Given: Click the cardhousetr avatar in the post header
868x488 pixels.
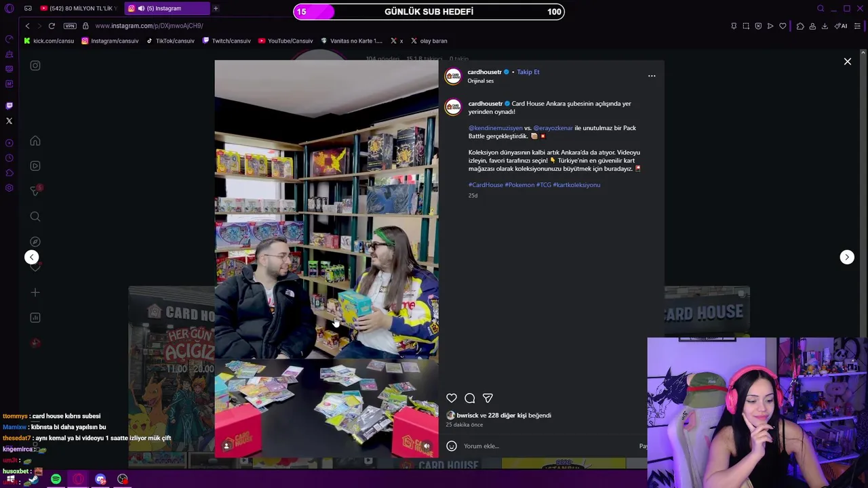Looking at the screenshot, I should click(453, 76).
